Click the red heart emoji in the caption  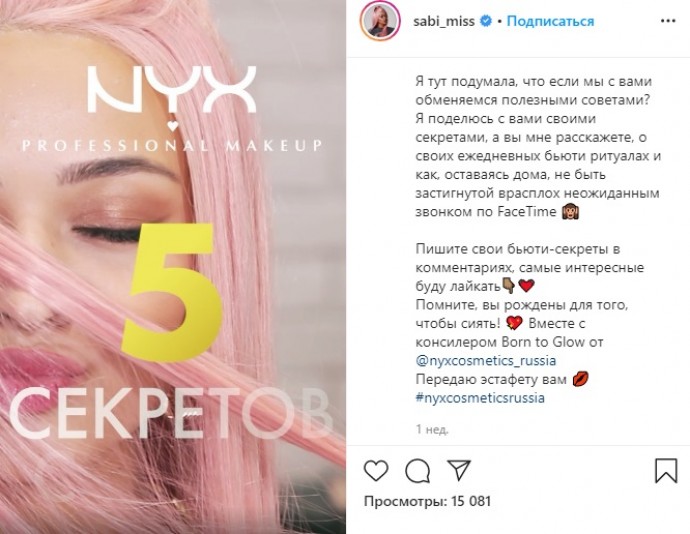[x=526, y=286]
